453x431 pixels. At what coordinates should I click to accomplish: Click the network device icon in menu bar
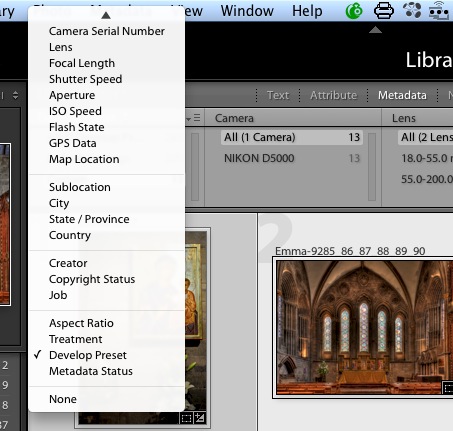click(x=438, y=11)
